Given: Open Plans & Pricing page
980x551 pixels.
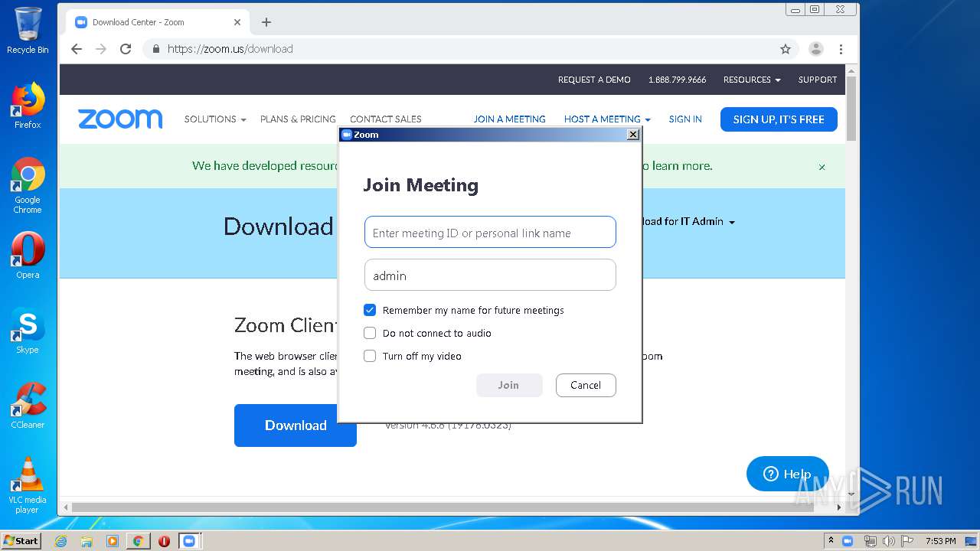Looking at the screenshot, I should coord(298,119).
